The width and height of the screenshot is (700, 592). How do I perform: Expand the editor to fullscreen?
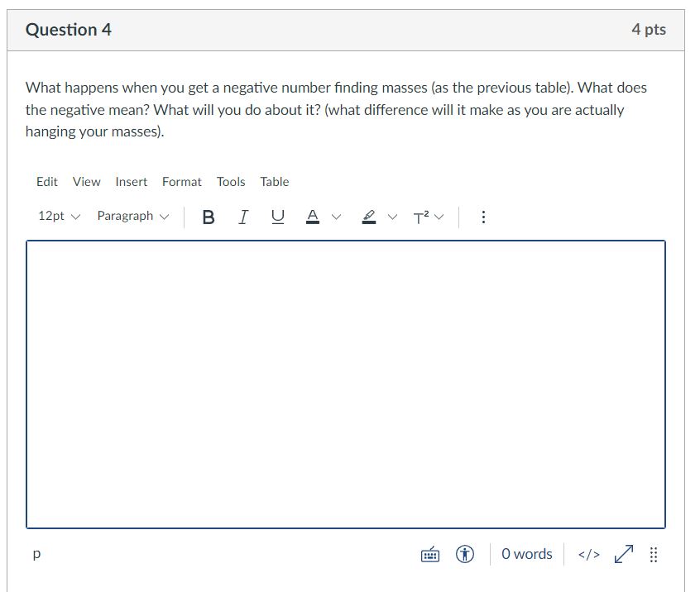[623, 554]
